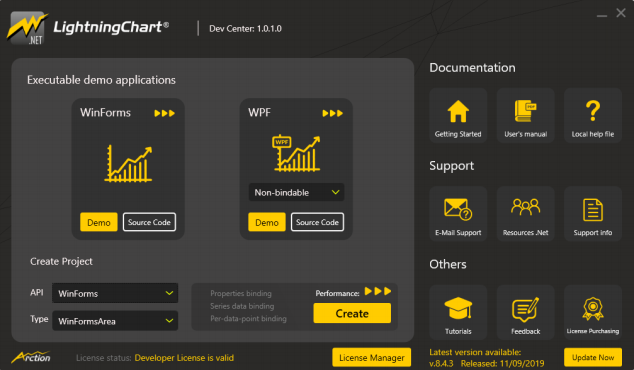Open Resources .Net people icon
Screen dimensions: 634x370
[525, 207]
